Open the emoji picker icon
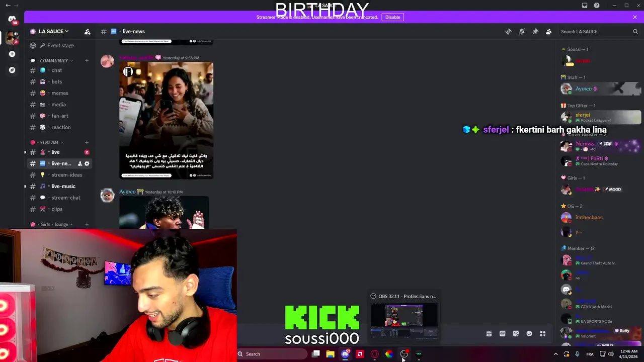Viewport: 644px width, 362px height. coord(529,333)
